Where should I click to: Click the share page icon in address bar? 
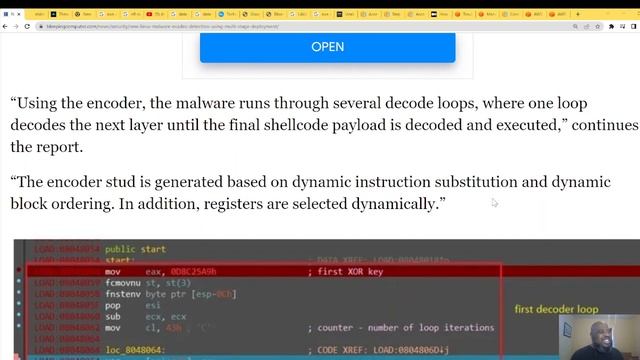587,27
